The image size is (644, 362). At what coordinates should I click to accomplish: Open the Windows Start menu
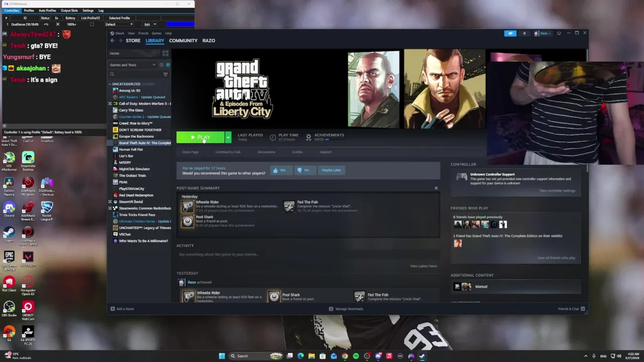222,356
